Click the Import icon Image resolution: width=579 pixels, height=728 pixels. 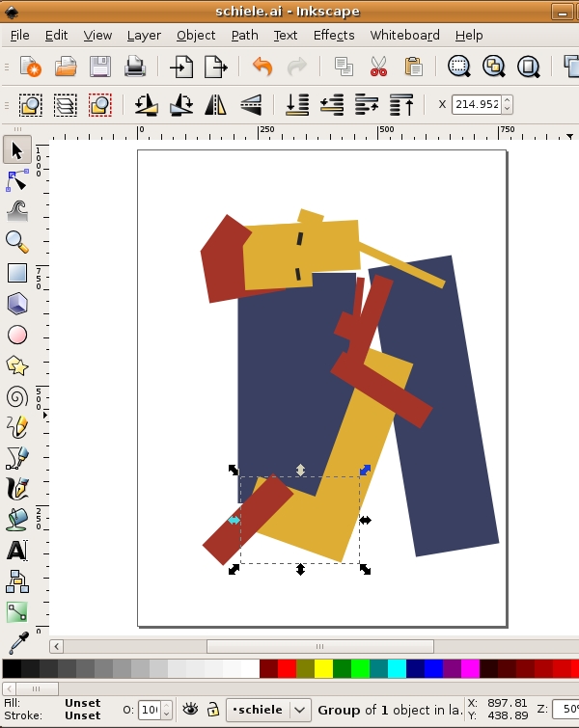[x=181, y=67]
